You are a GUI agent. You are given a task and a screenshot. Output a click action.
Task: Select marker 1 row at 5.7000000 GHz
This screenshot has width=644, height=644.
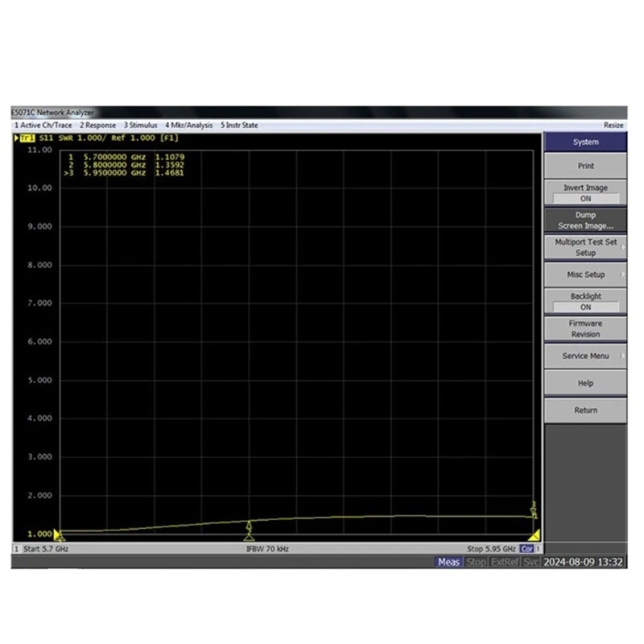126,157
